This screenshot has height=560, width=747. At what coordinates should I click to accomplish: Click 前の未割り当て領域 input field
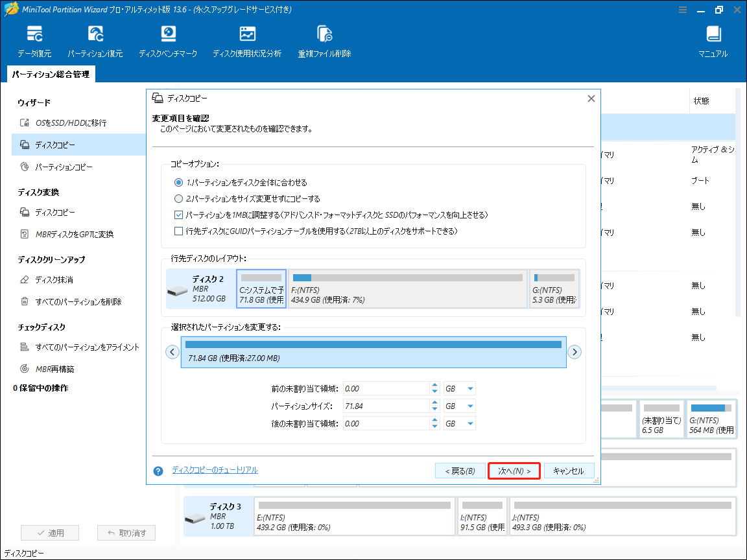pyautogui.click(x=386, y=389)
